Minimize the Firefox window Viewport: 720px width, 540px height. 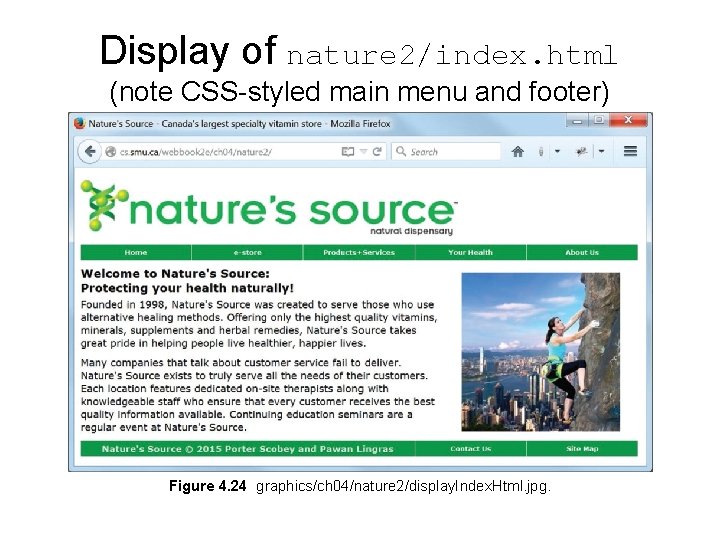(x=577, y=121)
